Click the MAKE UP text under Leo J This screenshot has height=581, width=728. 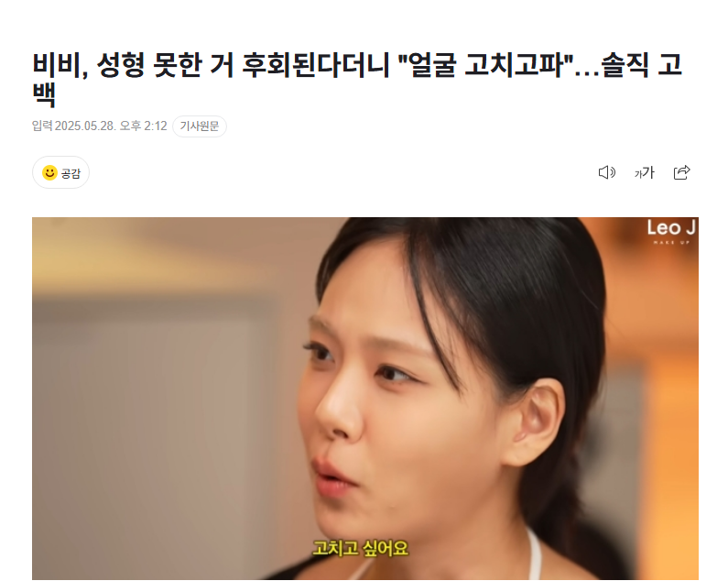click(x=671, y=243)
